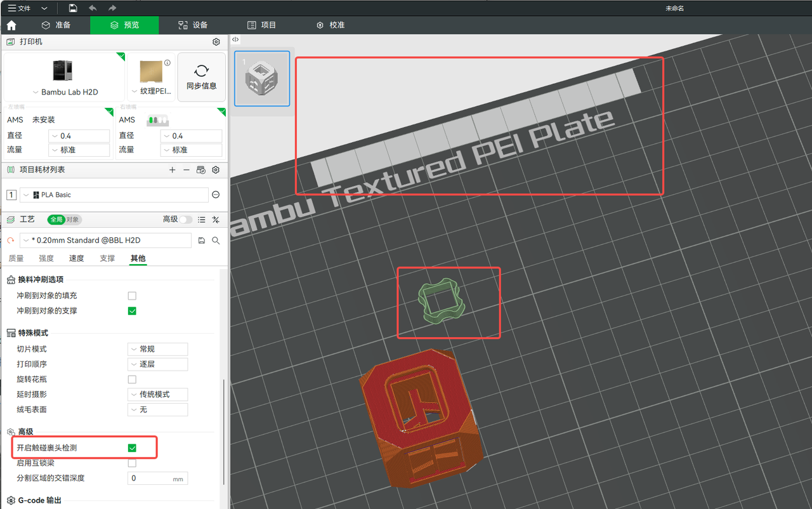Viewport: 812px width, 509px height.
Task: Click the 特殊模式 section icon
Action: point(11,333)
